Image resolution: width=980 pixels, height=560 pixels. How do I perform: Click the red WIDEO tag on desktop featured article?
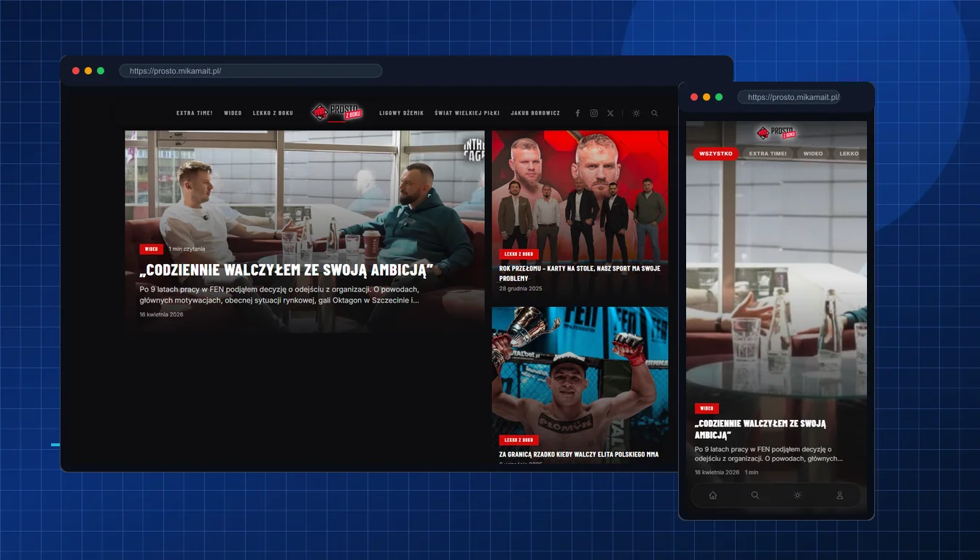pos(151,249)
